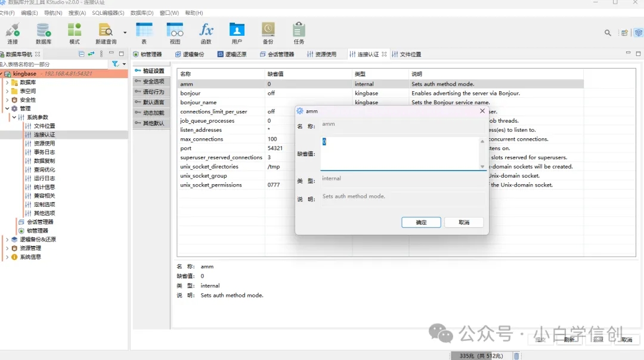This screenshot has height=360, width=644.
Task: Click the table name filter input field
Action: point(55,64)
